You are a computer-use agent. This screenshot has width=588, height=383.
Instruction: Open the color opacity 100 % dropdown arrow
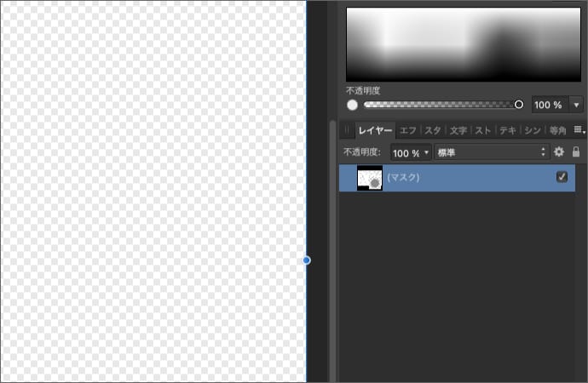pyautogui.click(x=576, y=105)
